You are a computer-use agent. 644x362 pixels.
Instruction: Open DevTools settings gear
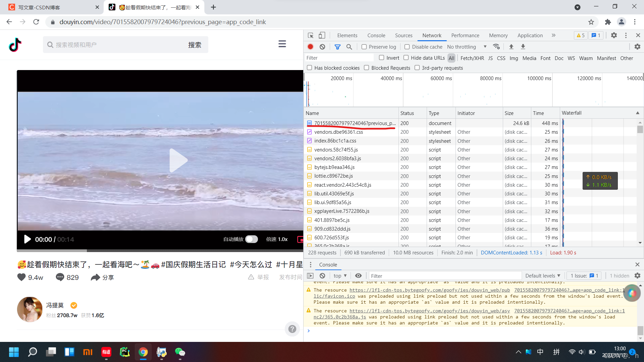pos(614,35)
